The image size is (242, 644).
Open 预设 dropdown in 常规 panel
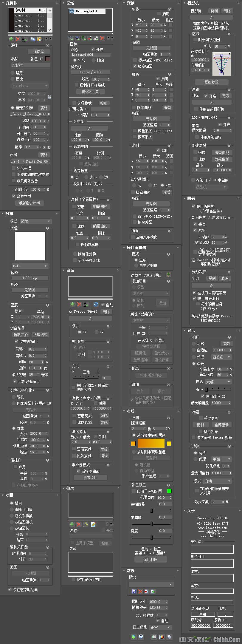pos(151,585)
